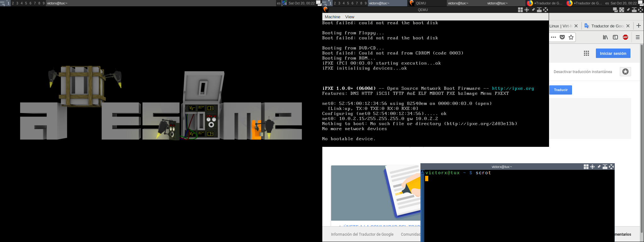Switch to Traductor de Google browser tab
The height and width of the screenshot is (242, 644).
pyautogui.click(x=607, y=26)
